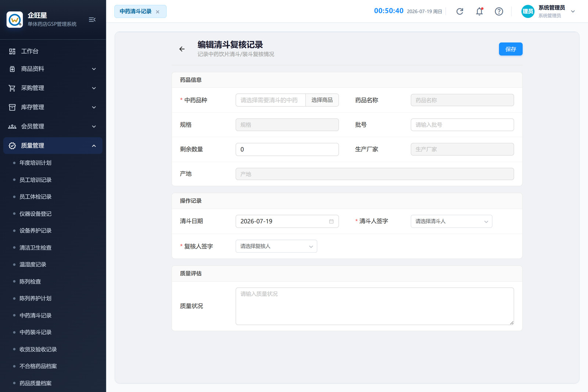Open 仪器设备登记 menu item

pyautogui.click(x=35, y=214)
